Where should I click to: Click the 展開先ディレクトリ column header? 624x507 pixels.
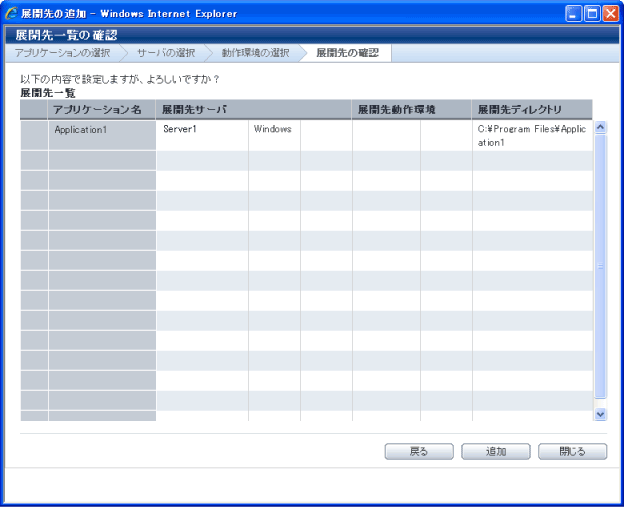point(532,109)
